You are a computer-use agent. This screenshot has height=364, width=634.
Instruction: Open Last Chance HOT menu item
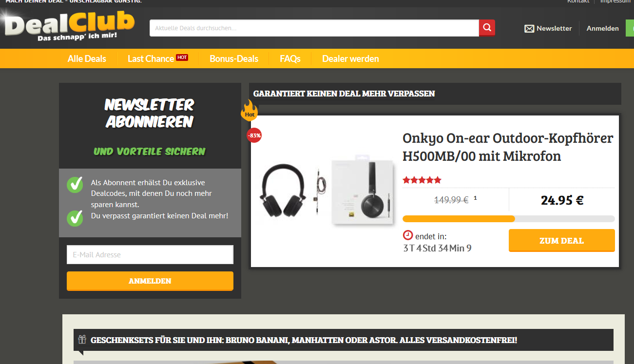(x=158, y=58)
